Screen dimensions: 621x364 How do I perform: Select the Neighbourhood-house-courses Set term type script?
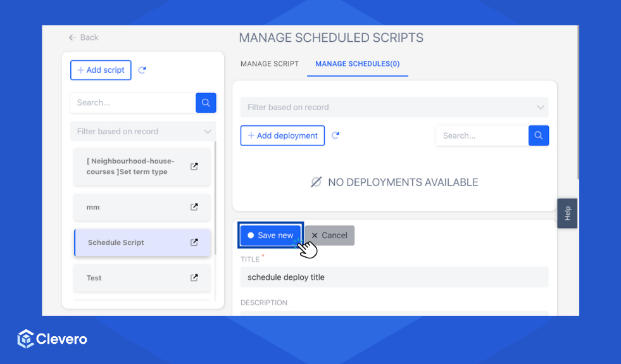click(x=142, y=166)
